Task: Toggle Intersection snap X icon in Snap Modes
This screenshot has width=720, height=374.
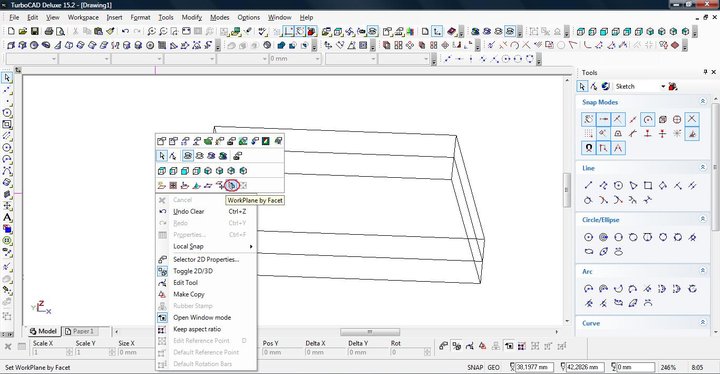Action: (x=692, y=119)
